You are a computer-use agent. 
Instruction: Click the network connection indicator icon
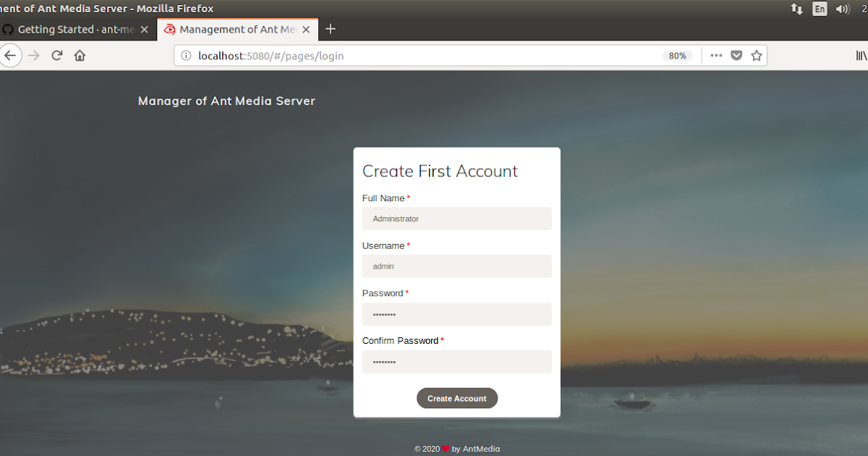click(x=796, y=9)
